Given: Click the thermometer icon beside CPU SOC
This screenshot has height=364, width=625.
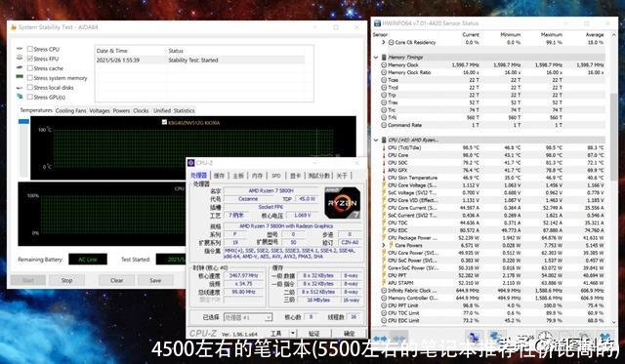Looking at the screenshot, I should (384, 163).
